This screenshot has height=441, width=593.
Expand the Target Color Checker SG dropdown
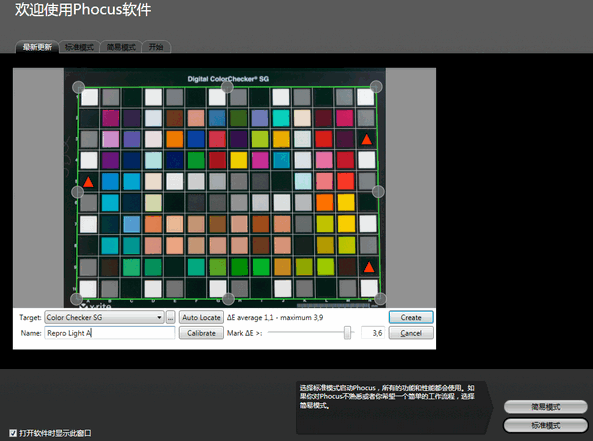104,317
